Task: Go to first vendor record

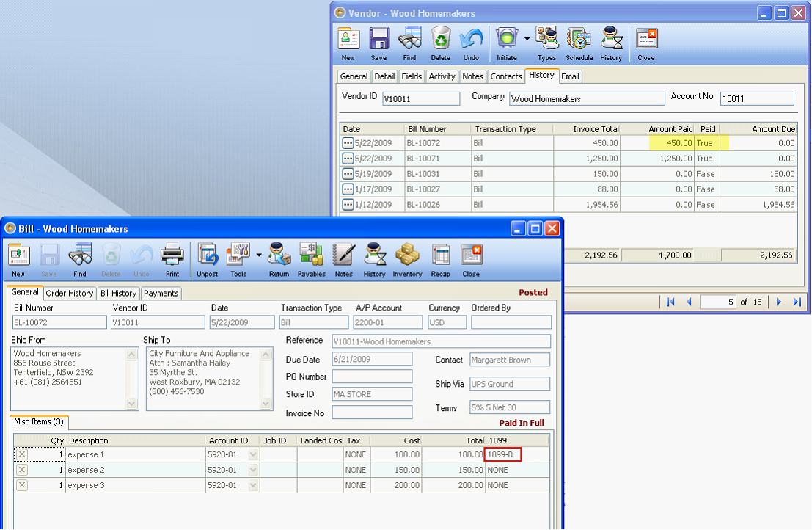Action: pos(670,302)
